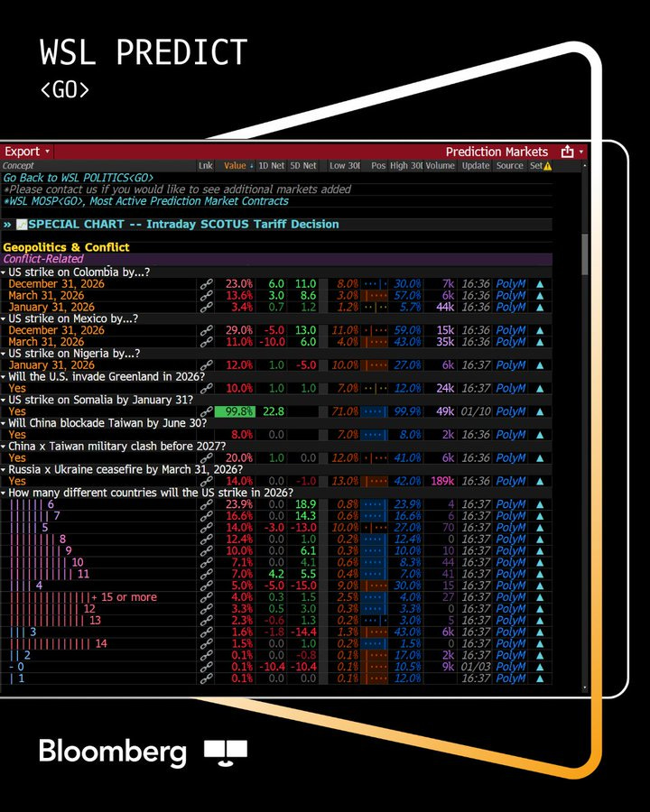
Task: Click PolyM source for Russia Ukraine ceasefire row
Action: pos(511,481)
